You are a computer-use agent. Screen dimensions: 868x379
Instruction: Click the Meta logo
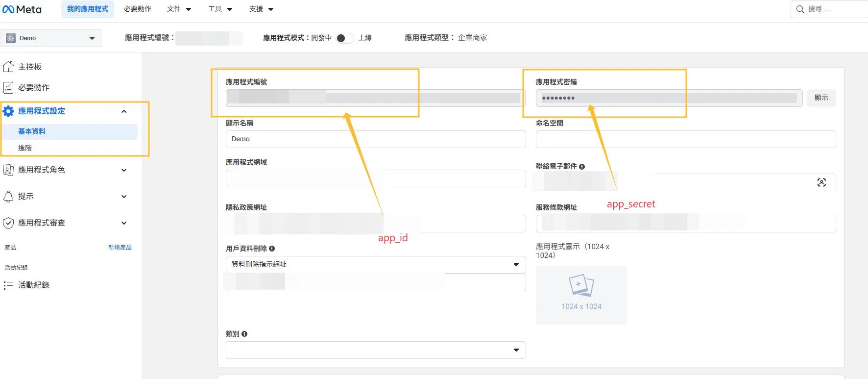point(22,9)
